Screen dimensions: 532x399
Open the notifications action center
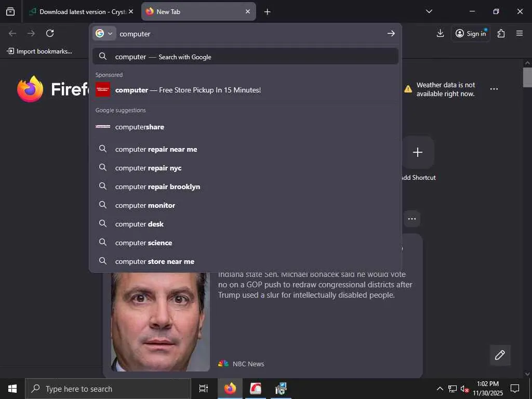[x=515, y=389]
